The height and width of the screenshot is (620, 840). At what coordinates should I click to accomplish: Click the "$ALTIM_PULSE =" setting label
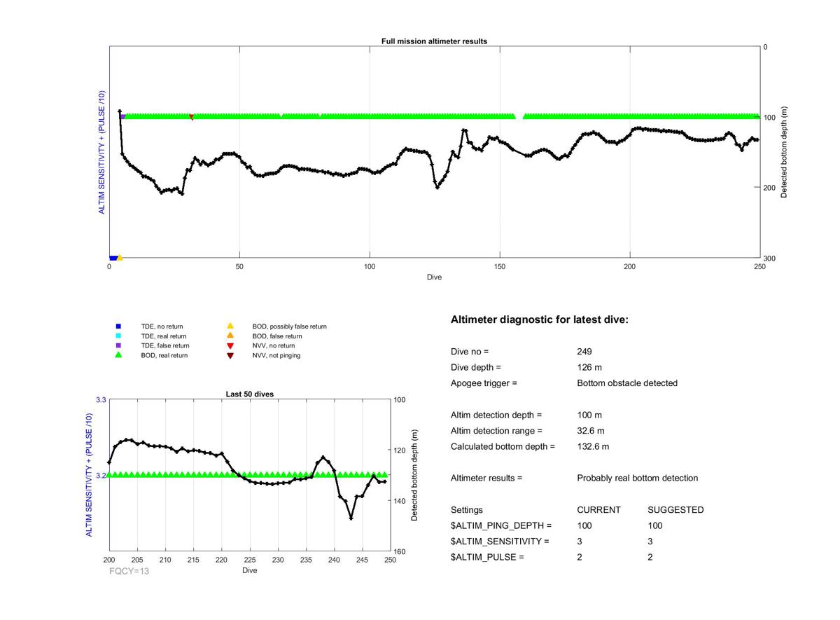tap(487, 558)
